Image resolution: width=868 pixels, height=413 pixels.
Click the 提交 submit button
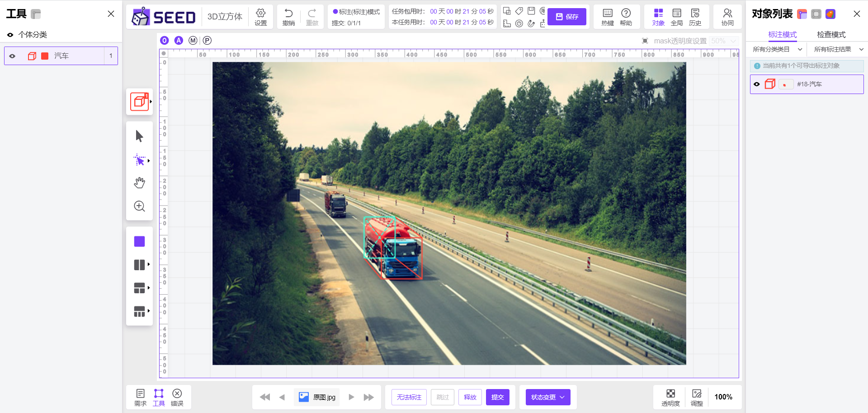(x=498, y=397)
